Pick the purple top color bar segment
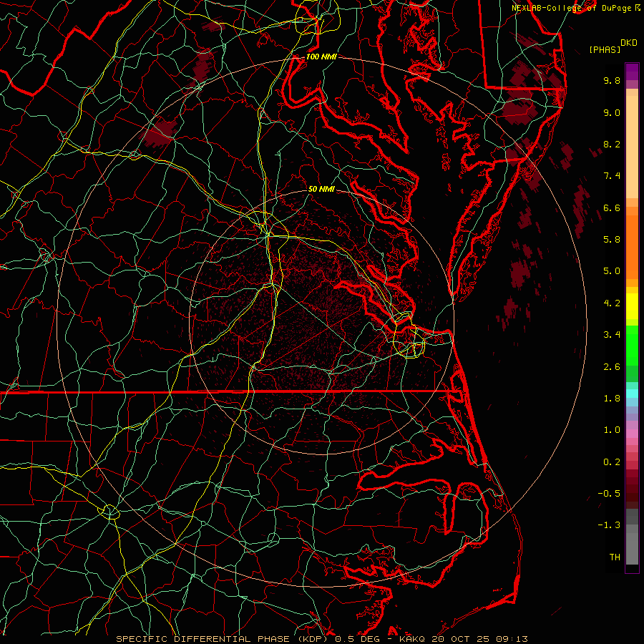Viewport: 644px width, 644px height. point(632,72)
